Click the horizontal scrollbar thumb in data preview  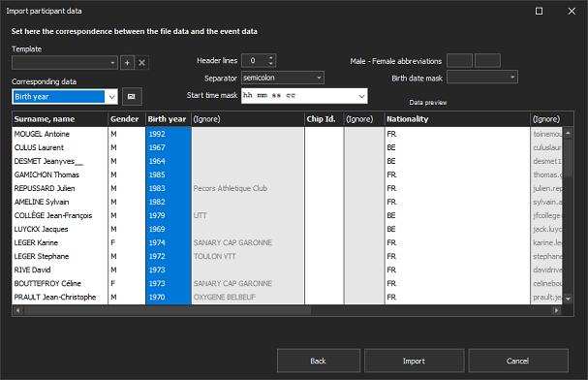pos(168,310)
